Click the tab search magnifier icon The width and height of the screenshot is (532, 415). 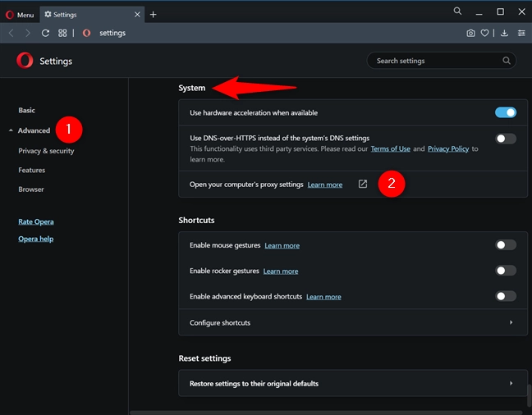(457, 11)
